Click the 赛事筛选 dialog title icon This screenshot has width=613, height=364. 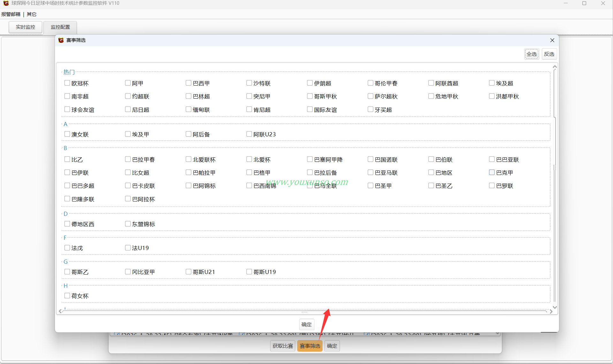(61, 40)
